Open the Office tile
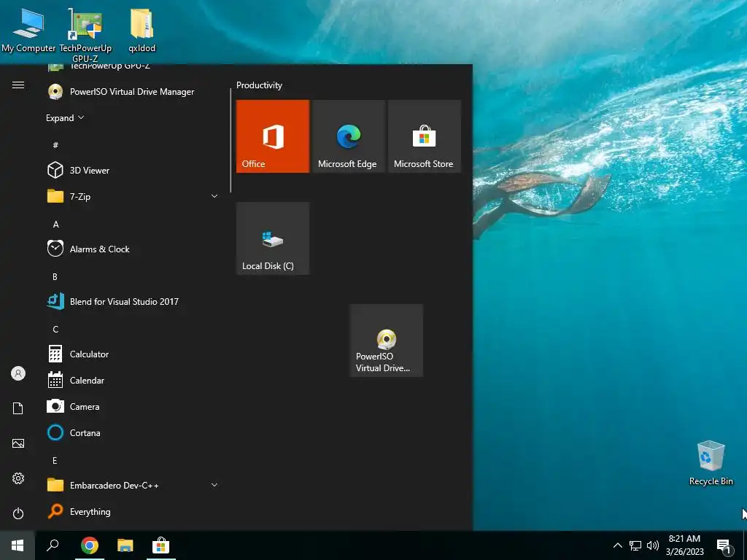The height and width of the screenshot is (560, 747). pos(273,136)
